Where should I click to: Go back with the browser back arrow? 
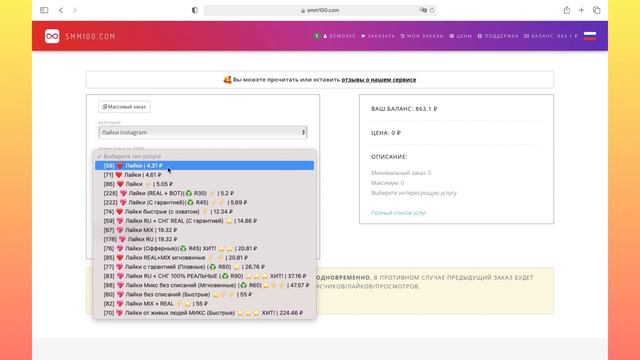pos(61,10)
